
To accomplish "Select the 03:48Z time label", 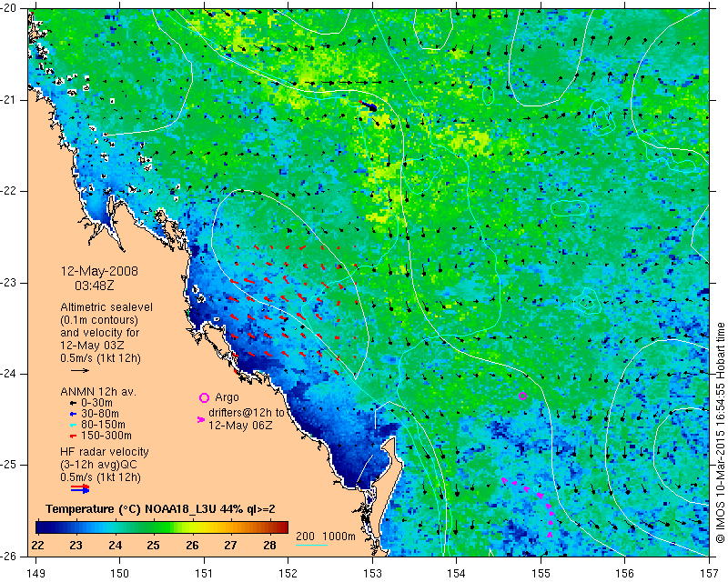I will pos(95,286).
